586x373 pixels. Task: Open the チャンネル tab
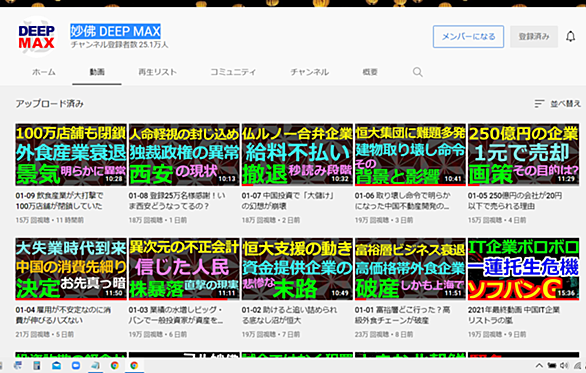click(309, 72)
